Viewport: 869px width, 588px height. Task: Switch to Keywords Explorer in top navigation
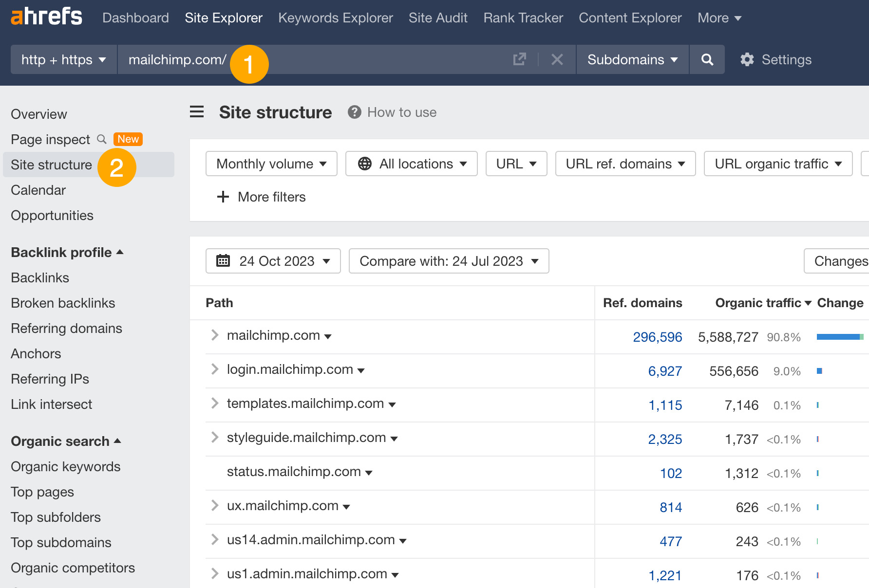pos(335,18)
